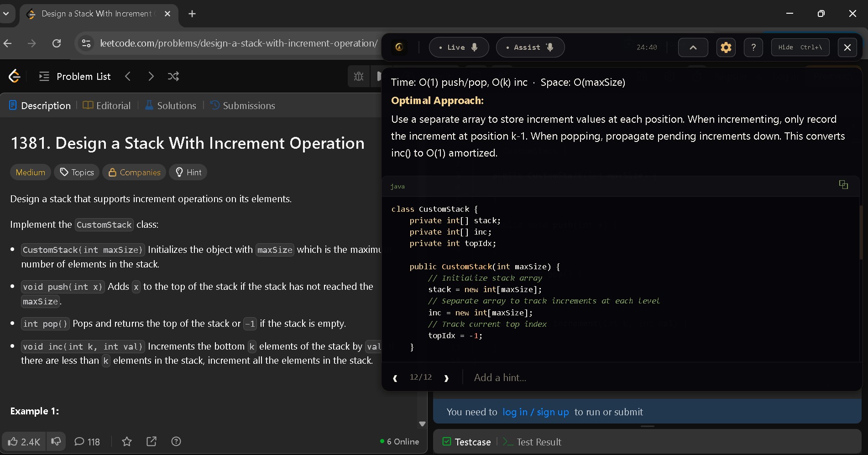The image size is (868, 455).
Task: Open a new browser tab with plus
Action: 192,14
